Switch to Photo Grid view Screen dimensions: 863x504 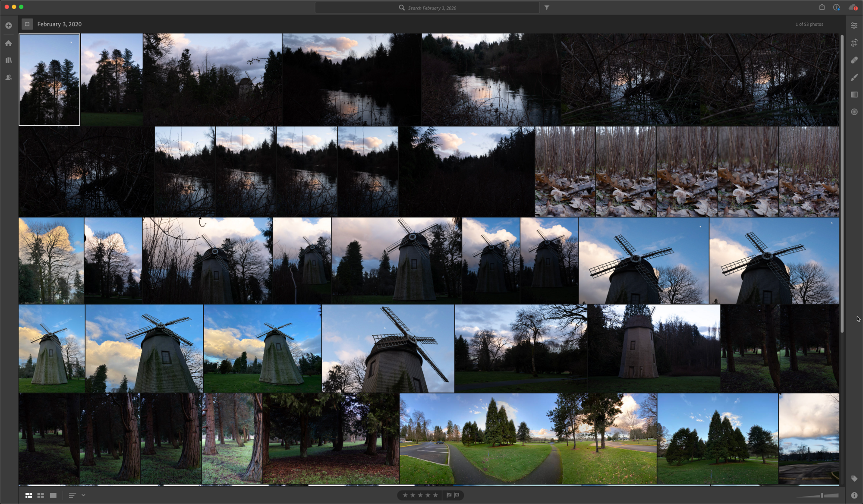tap(28, 495)
